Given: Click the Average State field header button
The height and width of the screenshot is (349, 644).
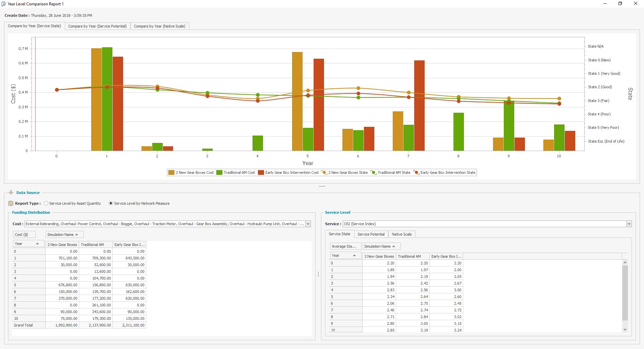Looking at the screenshot, I should pos(345,246).
